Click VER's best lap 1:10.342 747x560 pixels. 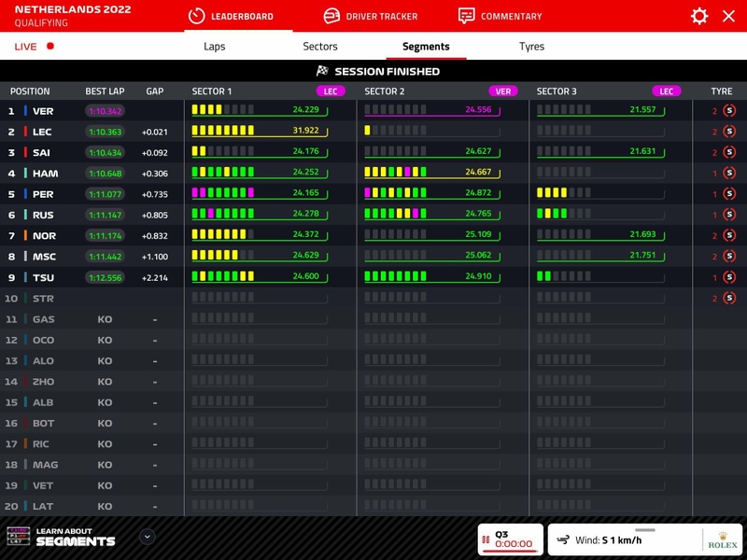(105, 111)
